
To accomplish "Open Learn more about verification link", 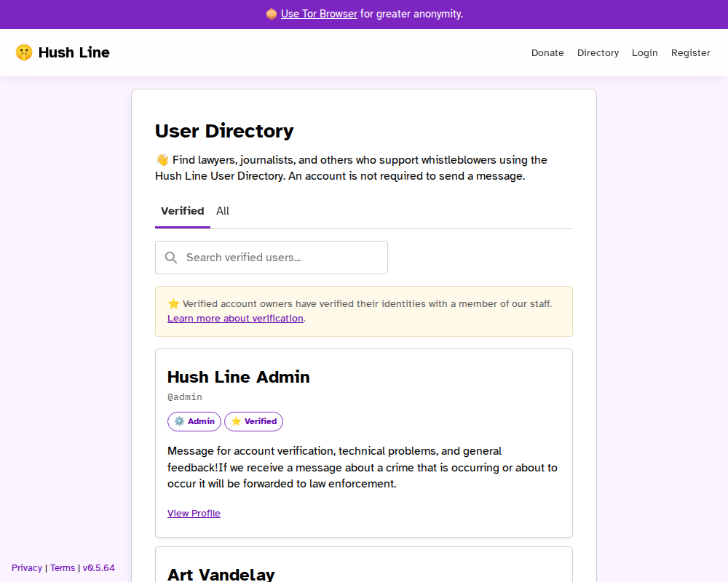I will [x=235, y=319].
